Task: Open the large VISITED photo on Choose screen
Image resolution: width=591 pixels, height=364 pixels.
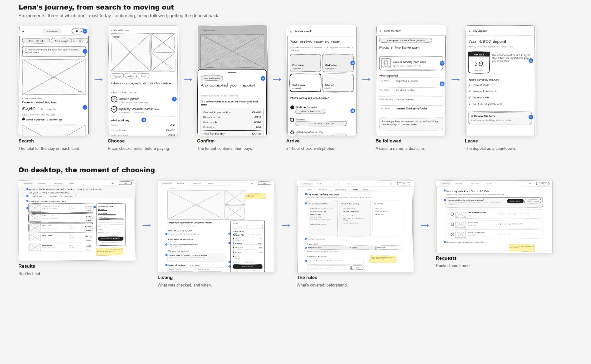Action: [x=131, y=53]
